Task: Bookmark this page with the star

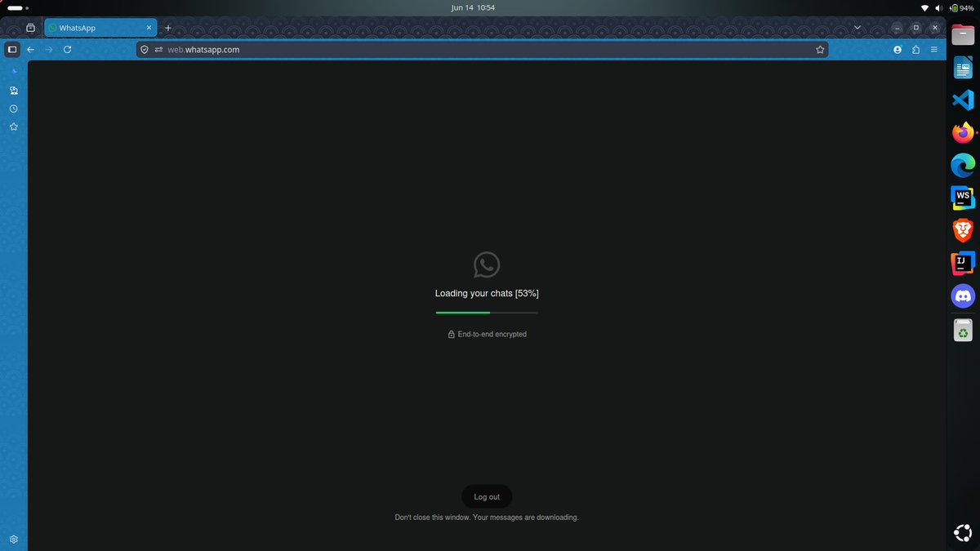Action: tap(819, 50)
